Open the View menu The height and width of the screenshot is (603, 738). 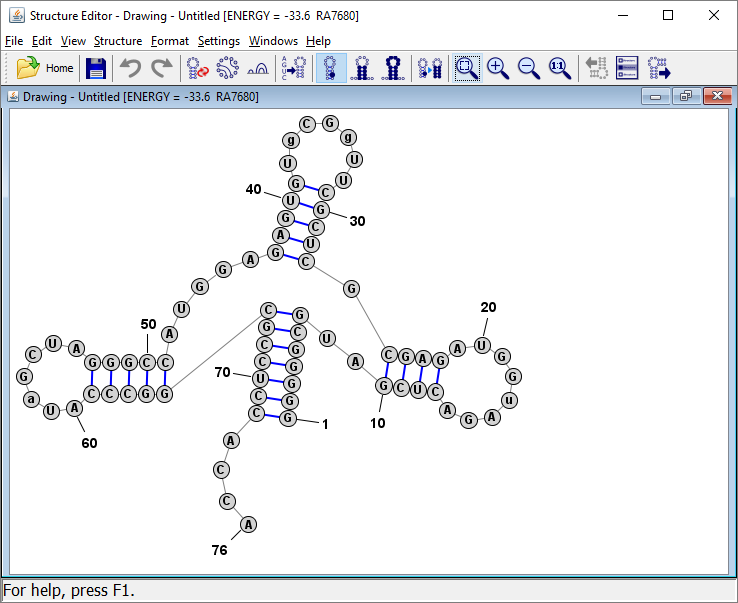click(73, 41)
